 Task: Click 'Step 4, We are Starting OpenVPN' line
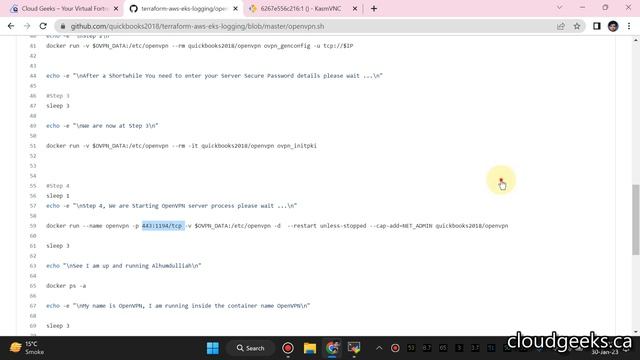click(171, 206)
